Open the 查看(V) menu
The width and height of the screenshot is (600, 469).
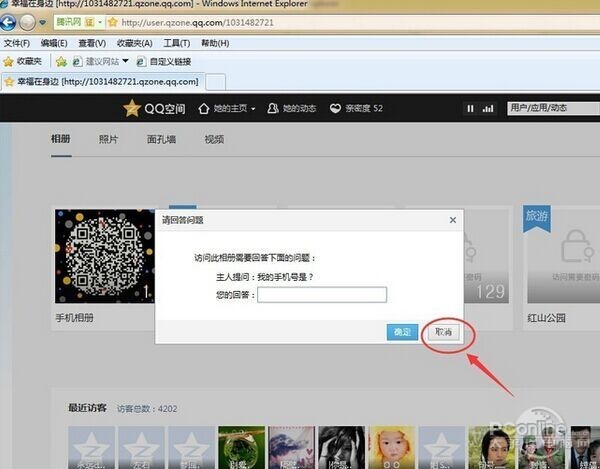[92, 44]
